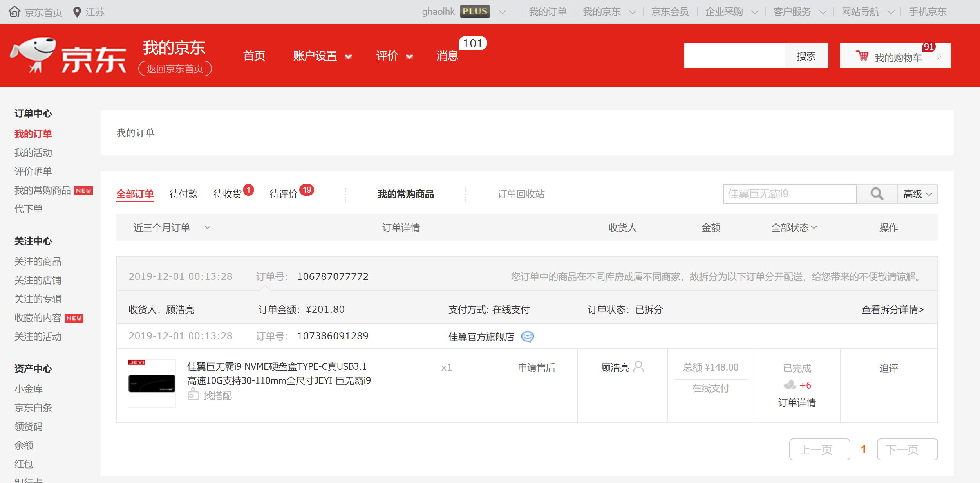Select the 待付款 tab
This screenshot has width=980, height=483.
click(183, 194)
